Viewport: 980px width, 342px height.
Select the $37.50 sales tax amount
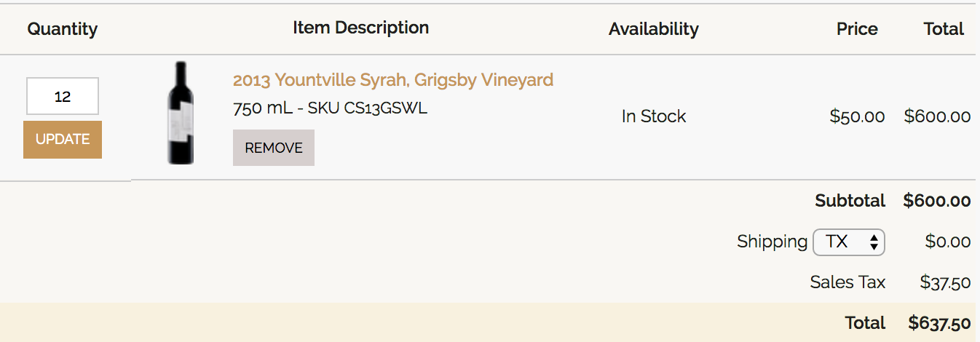coord(945,282)
